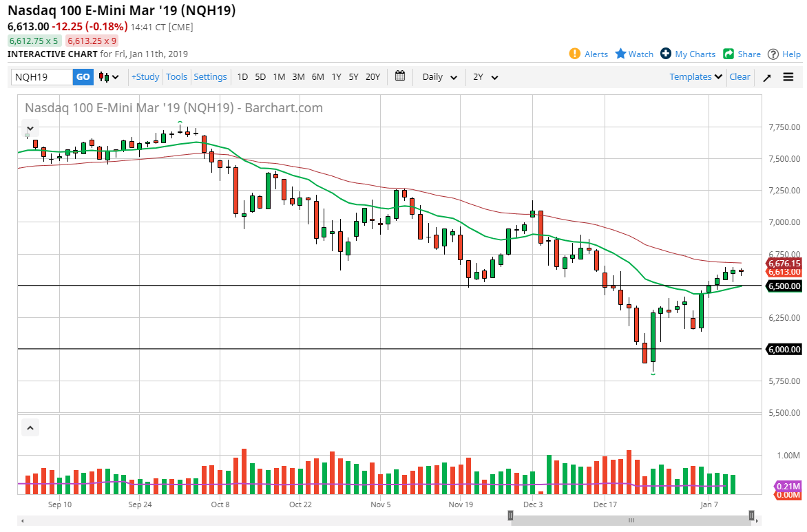Open the hamburger menu icon
The image size is (807, 532).
[x=788, y=77]
